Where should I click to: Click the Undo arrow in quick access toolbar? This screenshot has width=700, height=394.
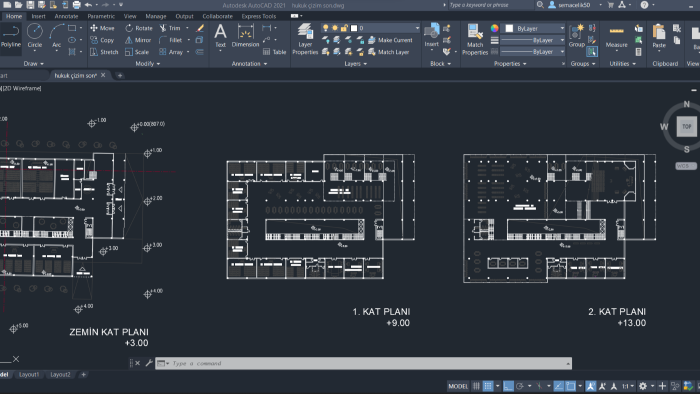(88, 5)
